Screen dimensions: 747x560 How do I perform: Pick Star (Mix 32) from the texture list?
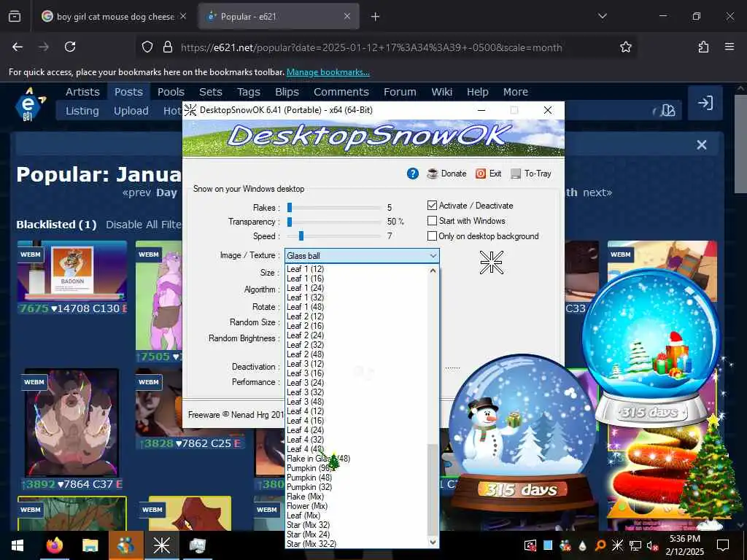(309, 525)
